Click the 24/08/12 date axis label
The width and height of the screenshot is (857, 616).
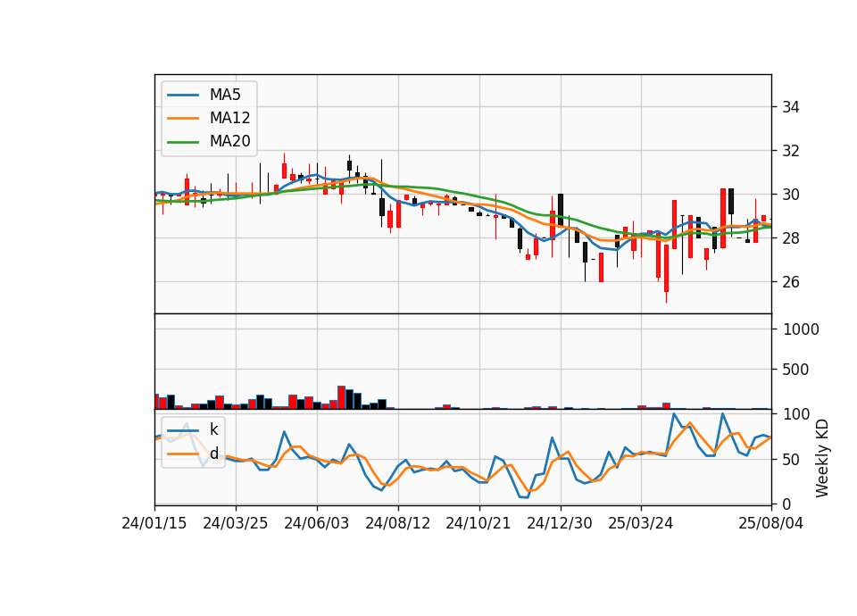click(398, 523)
